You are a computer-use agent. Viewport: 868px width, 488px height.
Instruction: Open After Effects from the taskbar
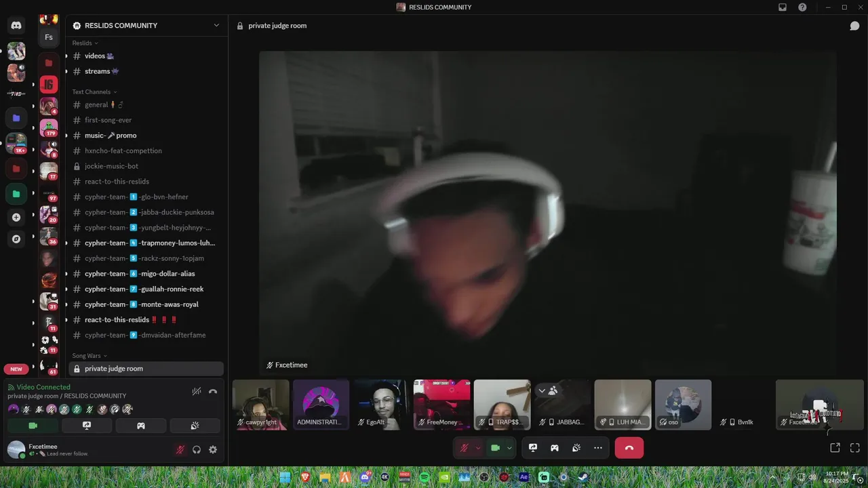[524, 477]
